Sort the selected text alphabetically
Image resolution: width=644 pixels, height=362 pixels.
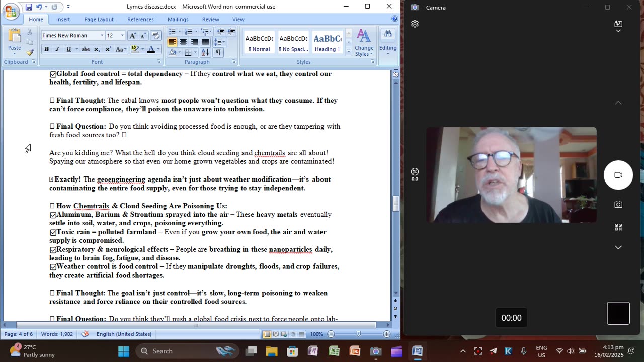click(x=205, y=52)
